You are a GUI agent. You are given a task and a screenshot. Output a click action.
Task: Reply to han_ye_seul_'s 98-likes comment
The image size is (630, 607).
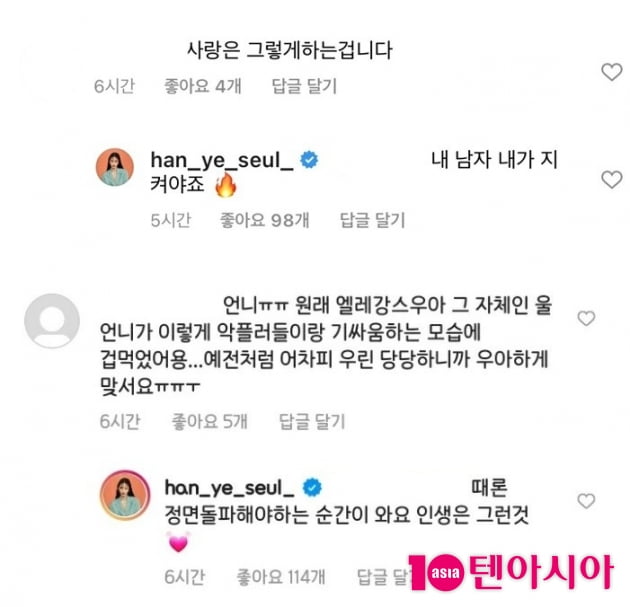(372, 220)
